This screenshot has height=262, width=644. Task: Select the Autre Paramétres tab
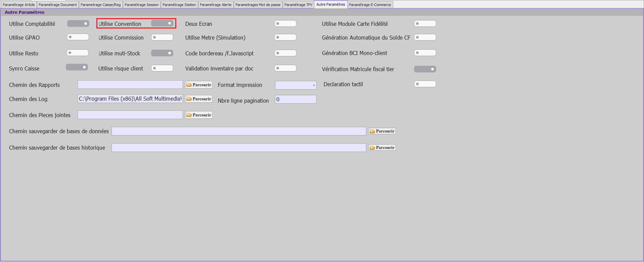click(x=331, y=4)
